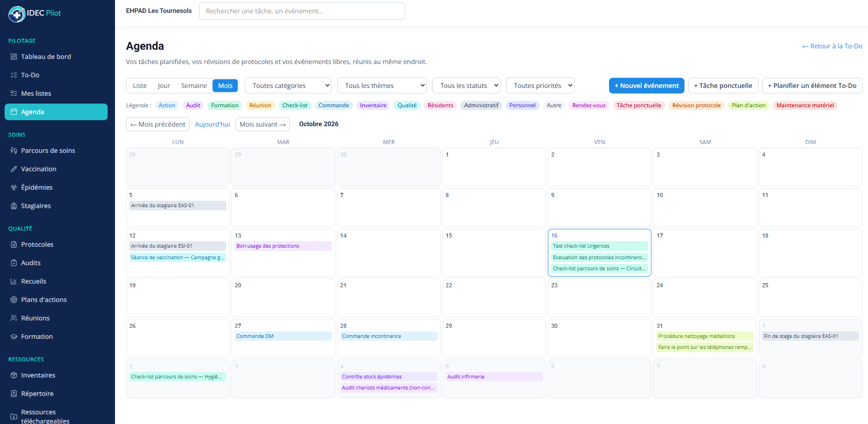Click the Répertoire icon in sidebar

(14, 394)
